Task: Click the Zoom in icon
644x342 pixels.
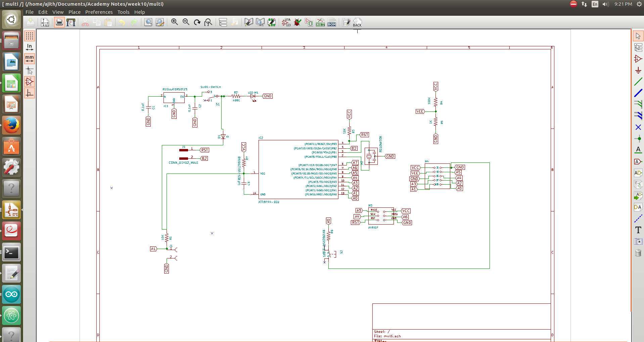Action: click(x=175, y=22)
